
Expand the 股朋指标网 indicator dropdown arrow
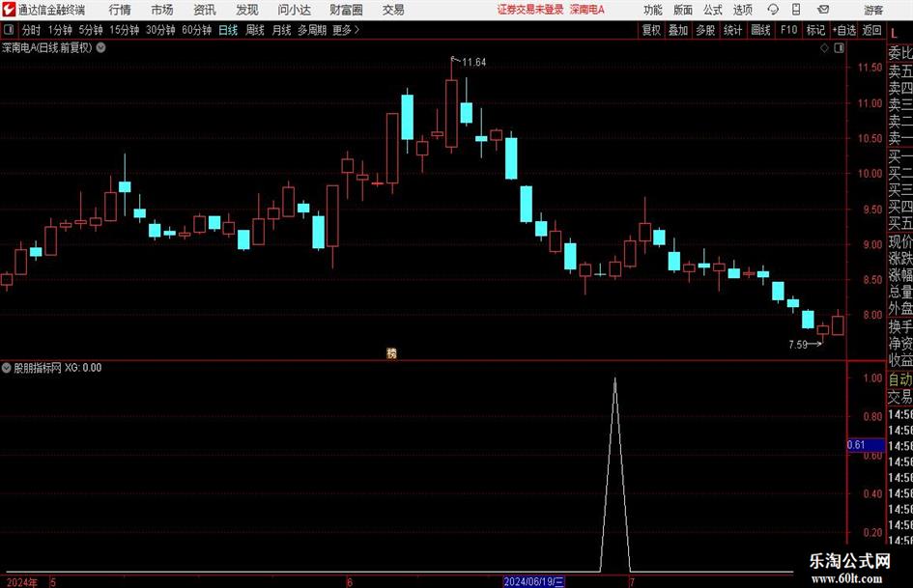tap(7, 367)
